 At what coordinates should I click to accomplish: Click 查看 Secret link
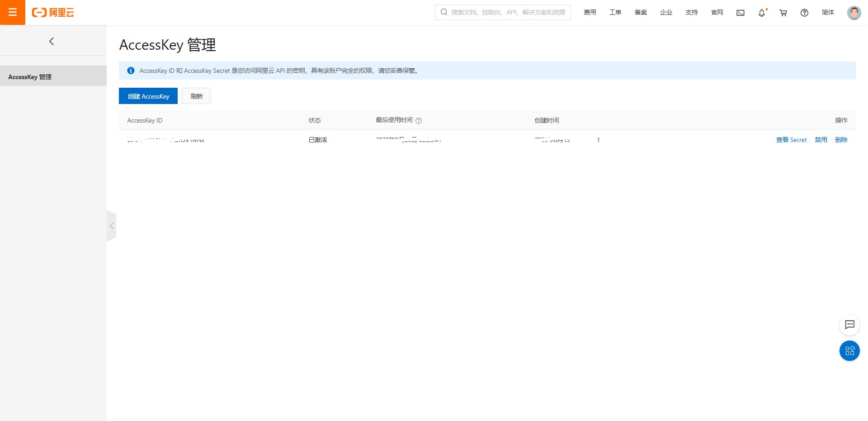tap(791, 140)
